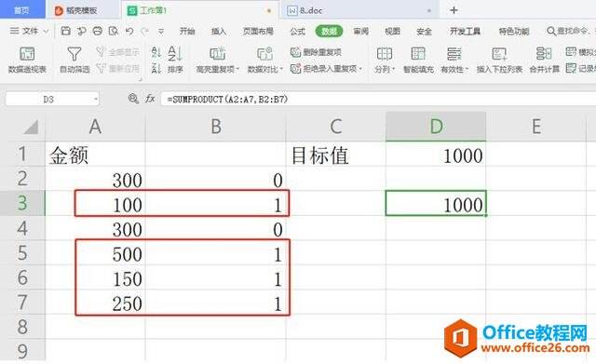Open the 审阅 ribbon tab
This screenshot has height=364, width=596.
point(360,31)
